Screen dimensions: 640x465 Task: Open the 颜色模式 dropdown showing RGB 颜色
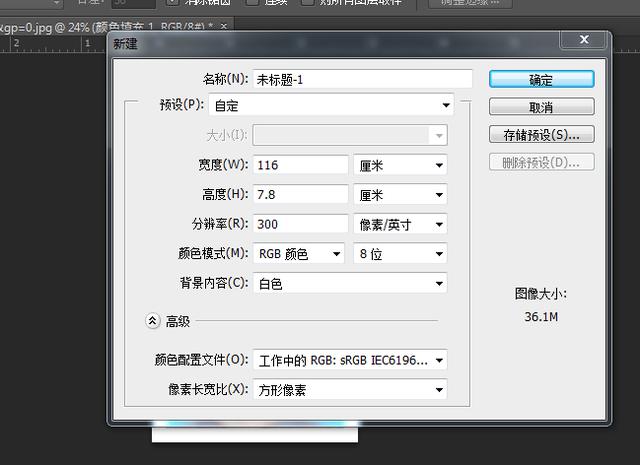(x=300, y=254)
